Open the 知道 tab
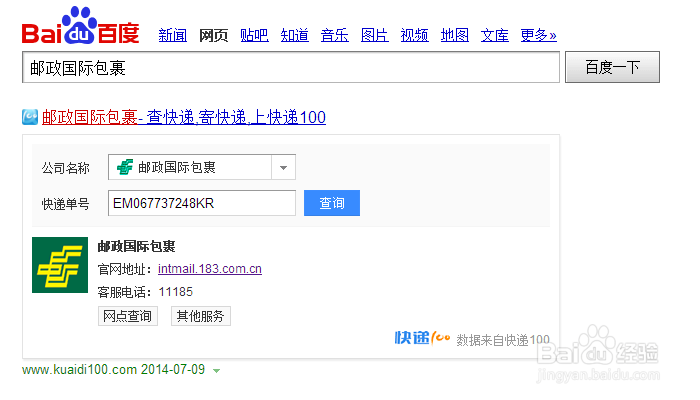The width and height of the screenshot is (700, 400). pyautogui.click(x=294, y=35)
